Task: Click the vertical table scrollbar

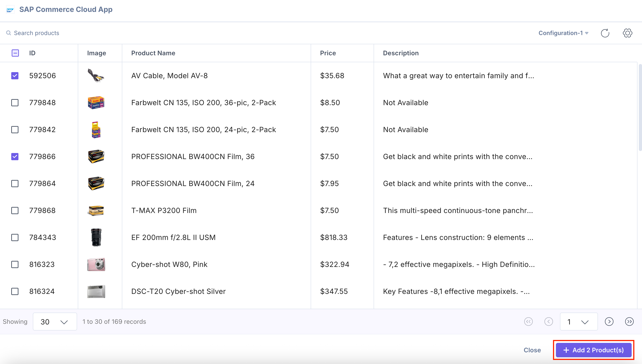Action: [640, 107]
